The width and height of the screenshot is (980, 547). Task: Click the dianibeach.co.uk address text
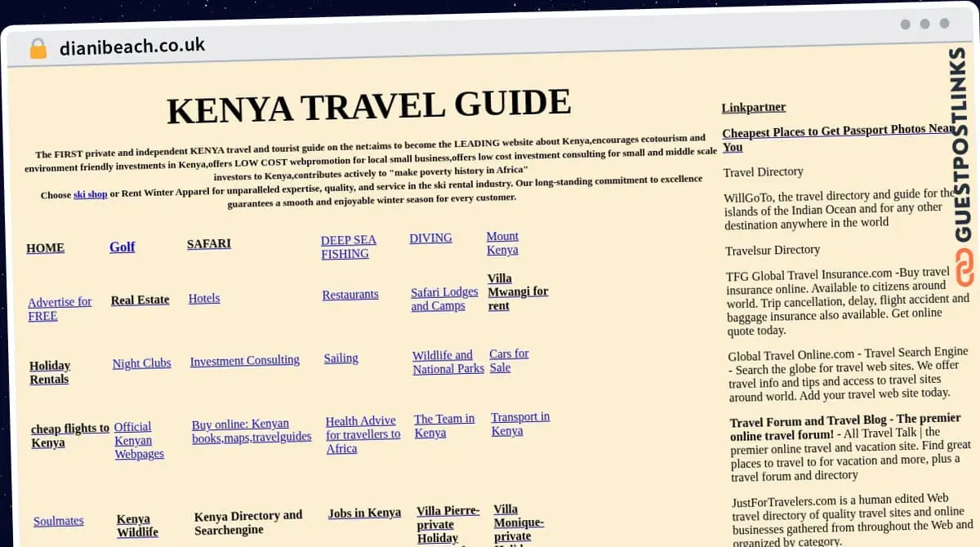click(x=132, y=47)
